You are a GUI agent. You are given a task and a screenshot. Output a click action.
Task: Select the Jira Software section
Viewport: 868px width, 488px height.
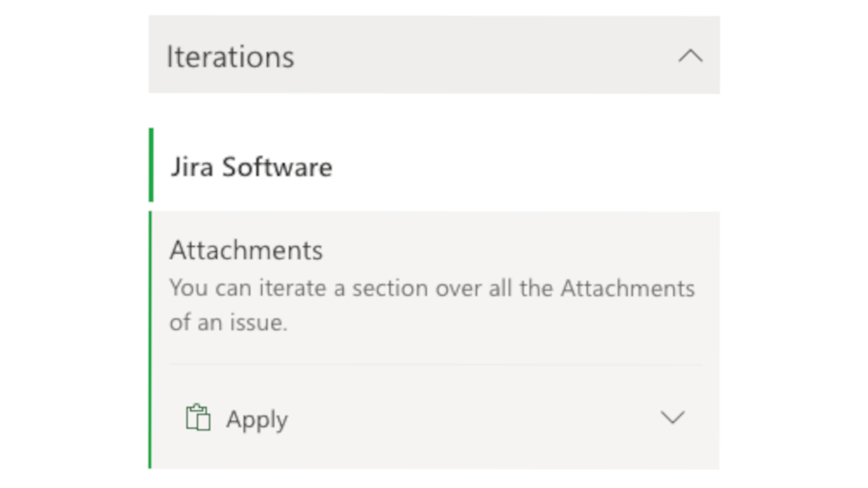251,167
